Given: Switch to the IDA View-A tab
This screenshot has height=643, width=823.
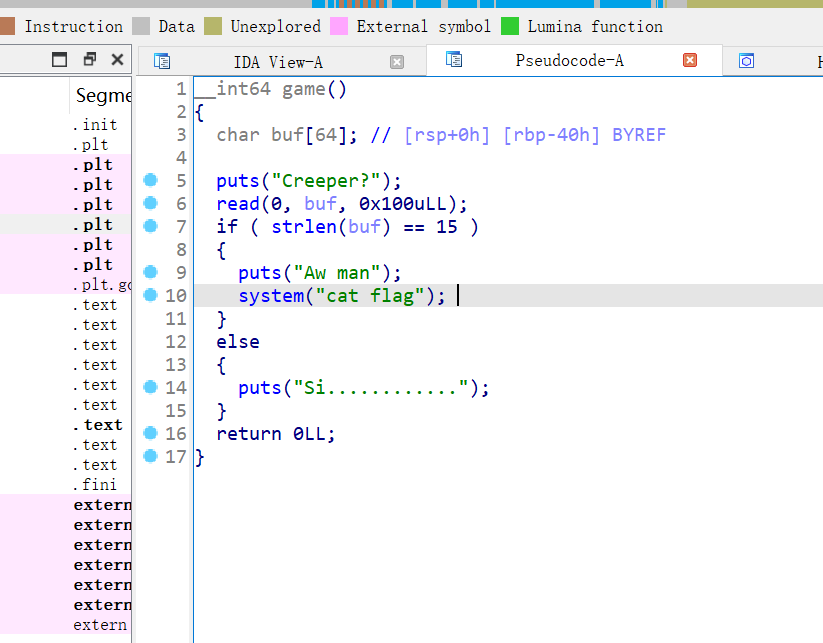Looking at the screenshot, I should [282, 62].
